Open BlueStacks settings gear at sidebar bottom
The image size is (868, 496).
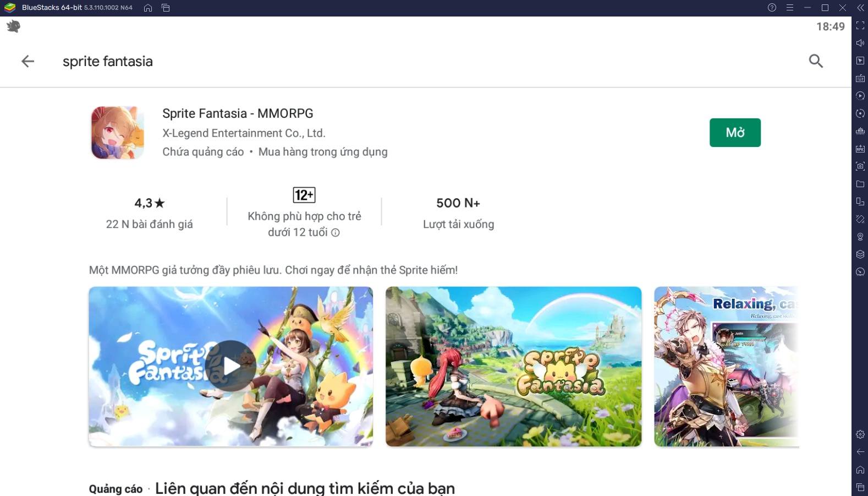[x=860, y=434]
